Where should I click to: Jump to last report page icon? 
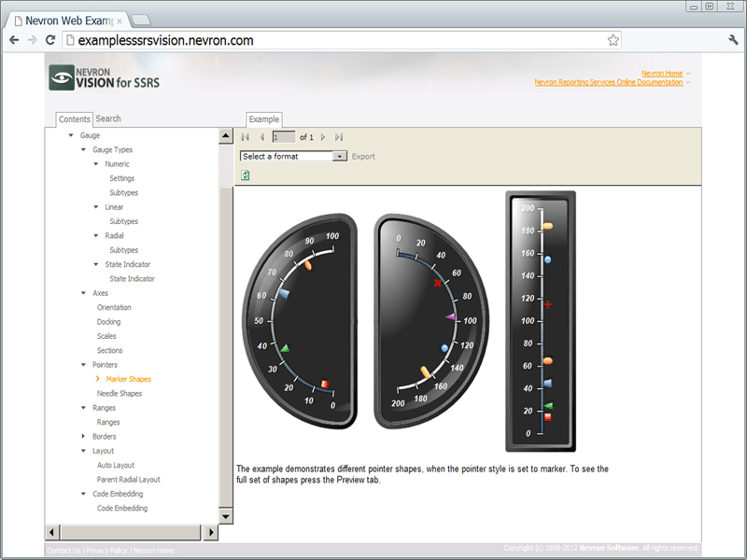339,137
